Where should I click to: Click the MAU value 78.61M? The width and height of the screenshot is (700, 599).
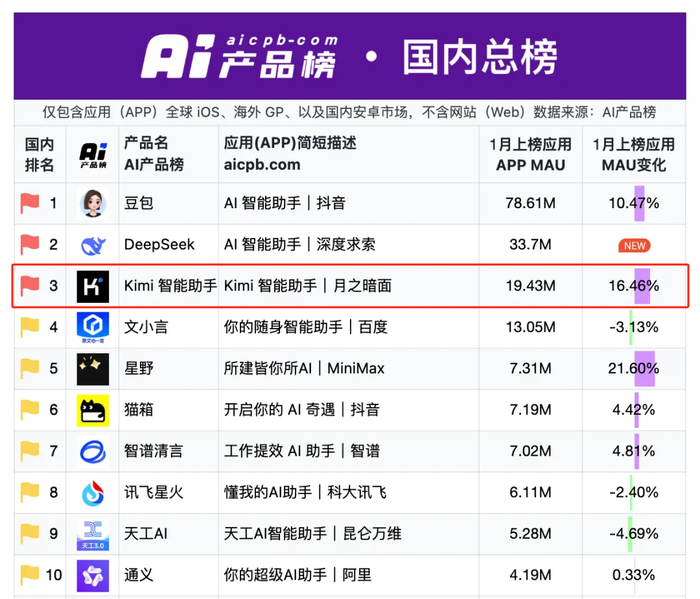530,203
